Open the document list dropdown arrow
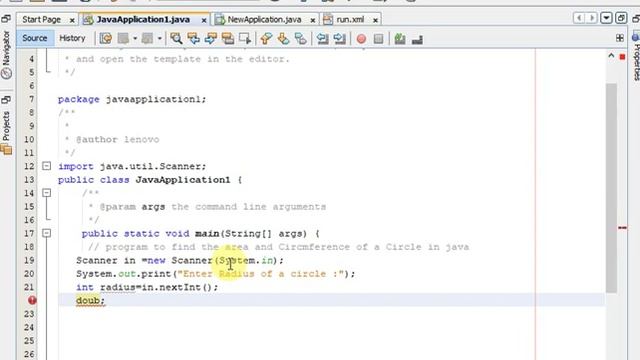Image resolution: width=640 pixels, height=360 pixels. coord(606,18)
